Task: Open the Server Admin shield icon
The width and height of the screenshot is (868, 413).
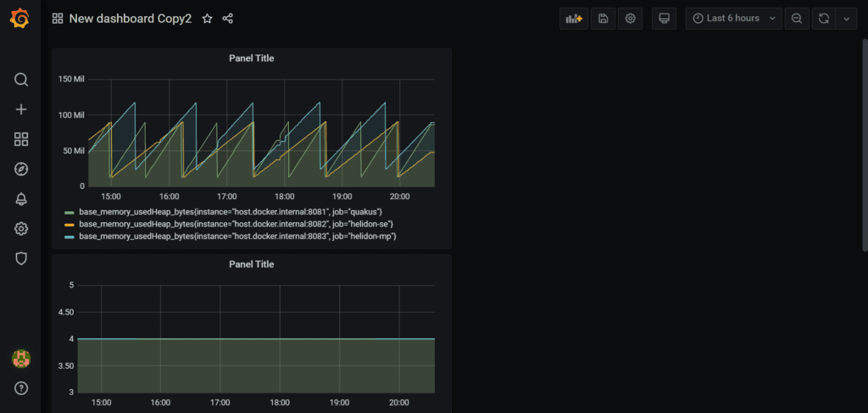Action: pyautogui.click(x=21, y=259)
